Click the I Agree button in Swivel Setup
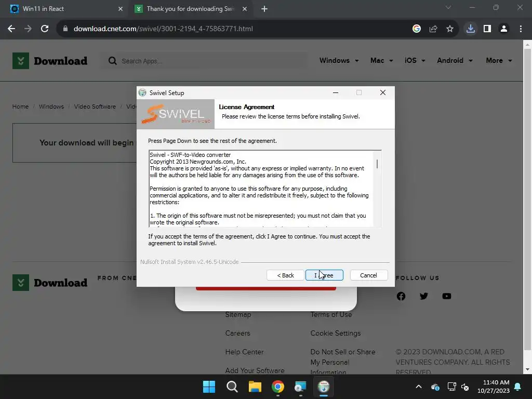Viewport: 532px width, 399px height. pos(324,275)
